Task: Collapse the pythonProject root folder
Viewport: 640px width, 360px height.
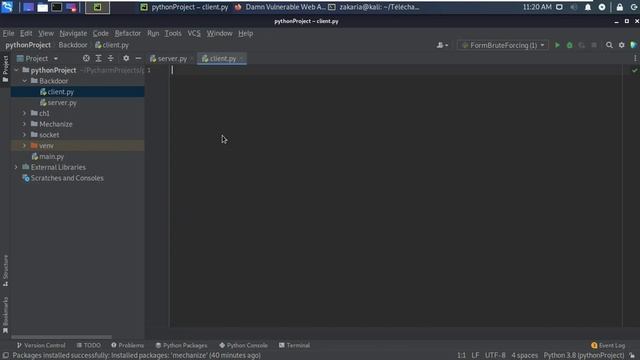Action: point(16,70)
